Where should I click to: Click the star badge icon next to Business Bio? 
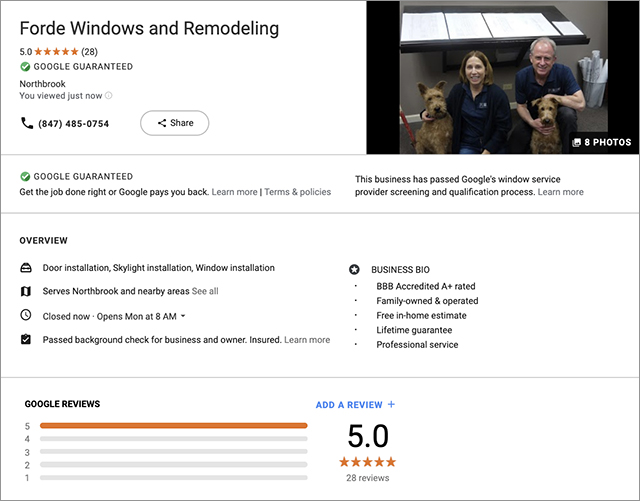point(354,269)
